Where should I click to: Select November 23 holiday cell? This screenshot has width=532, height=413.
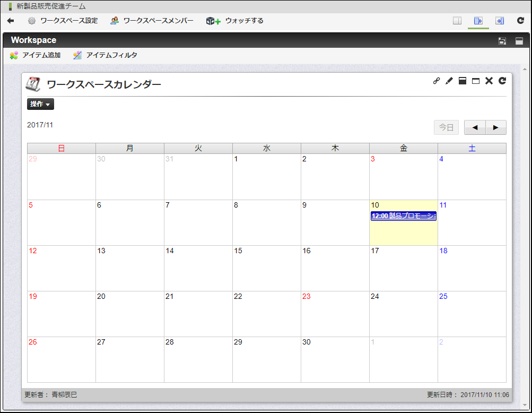pyautogui.click(x=335, y=314)
